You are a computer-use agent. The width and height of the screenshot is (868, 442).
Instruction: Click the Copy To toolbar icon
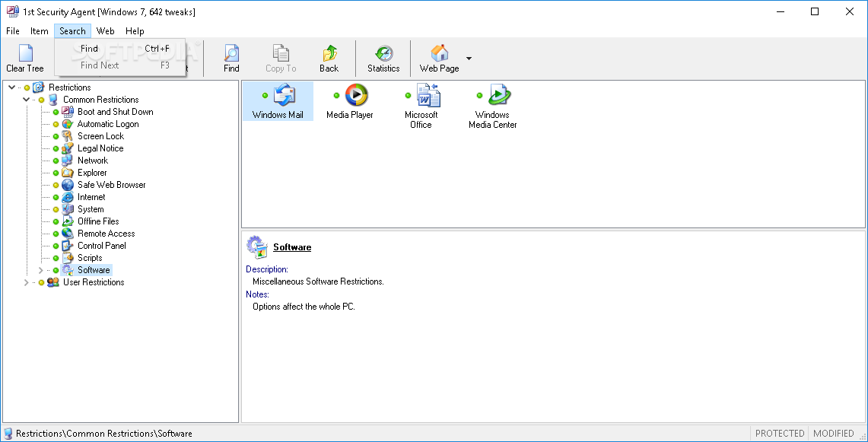[x=281, y=53]
